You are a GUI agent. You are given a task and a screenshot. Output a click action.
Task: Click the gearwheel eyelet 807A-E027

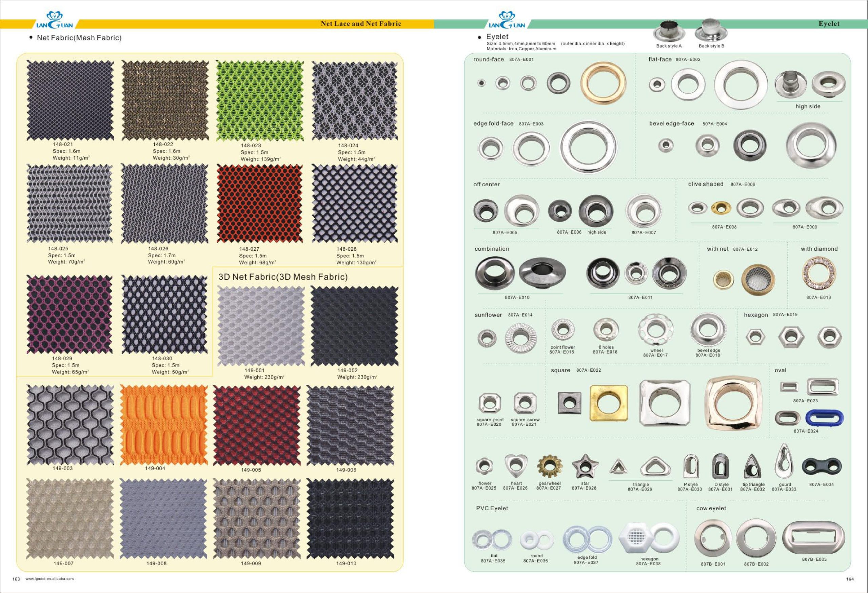coord(549,466)
